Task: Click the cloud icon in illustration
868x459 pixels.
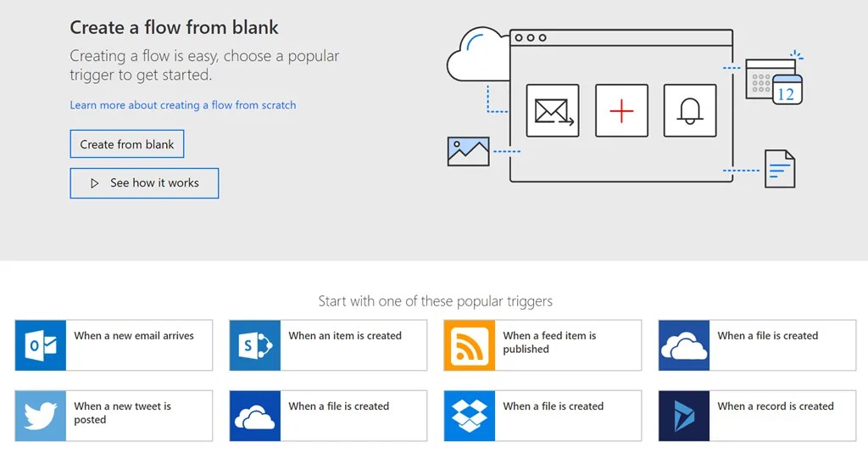Action: [478, 55]
